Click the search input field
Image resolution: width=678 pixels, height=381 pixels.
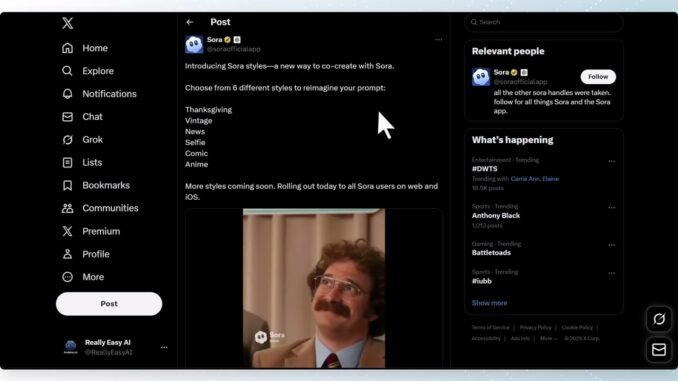pos(544,22)
